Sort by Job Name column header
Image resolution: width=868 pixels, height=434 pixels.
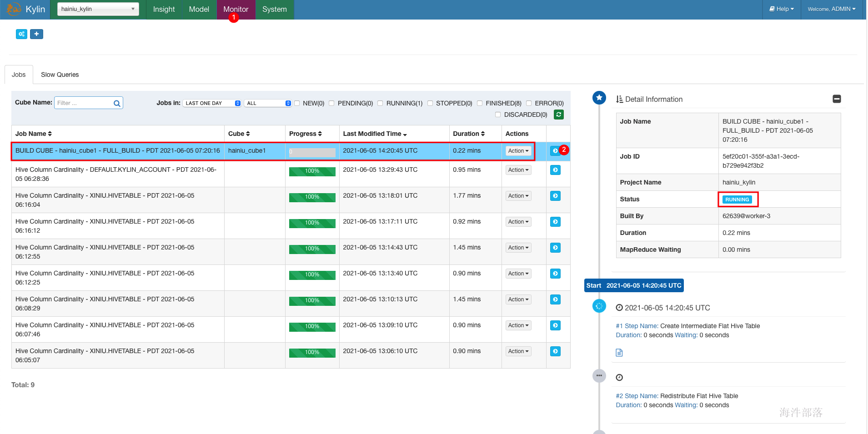(34, 134)
